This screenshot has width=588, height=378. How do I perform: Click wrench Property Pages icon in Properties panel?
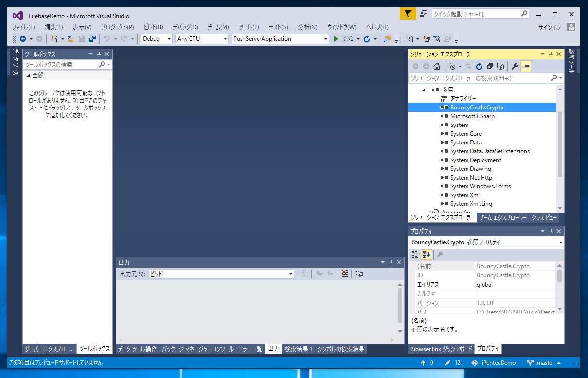pyautogui.click(x=441, y=254)
